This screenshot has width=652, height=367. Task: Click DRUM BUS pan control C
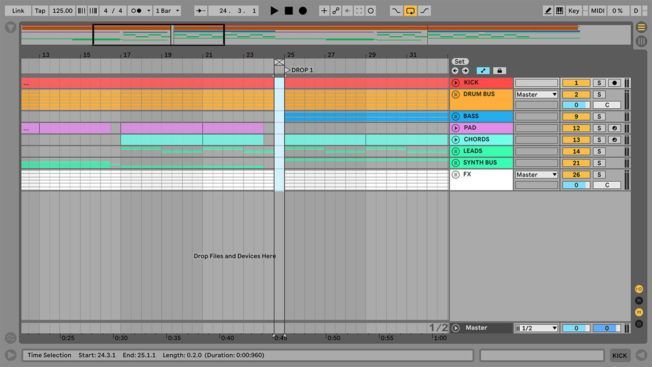pyautogui.click(x=607, y=105)
